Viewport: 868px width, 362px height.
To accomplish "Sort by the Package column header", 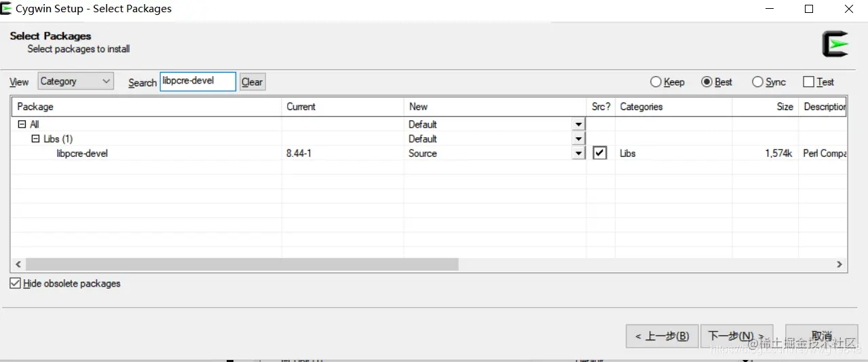I will 146,107.
